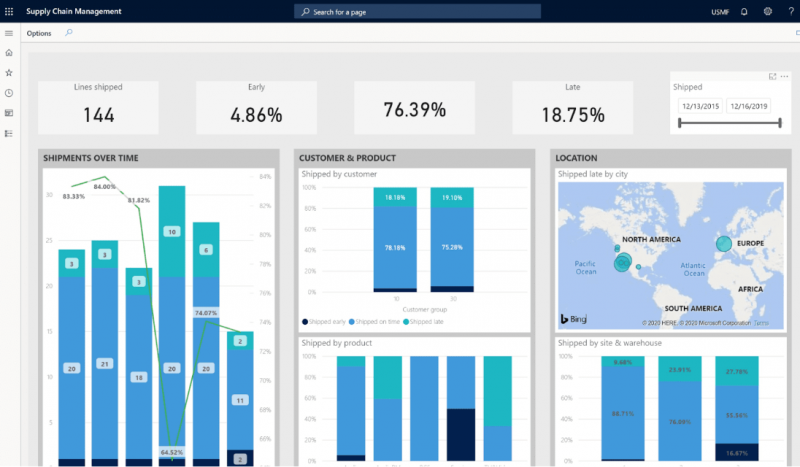Image resolution: width=800 pixels, height=467 pixels.
Task: Click the Shipped by product chart title
Action: 336,343
